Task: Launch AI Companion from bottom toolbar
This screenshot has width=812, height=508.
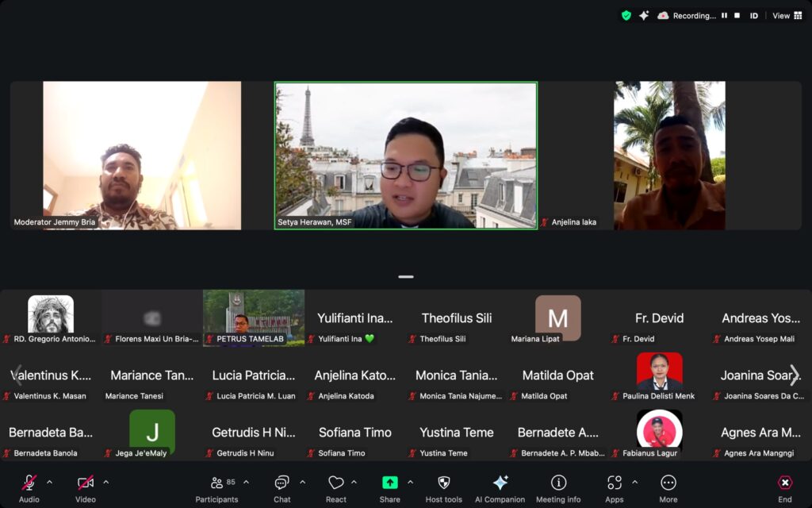Action: (x=500, y=483)
